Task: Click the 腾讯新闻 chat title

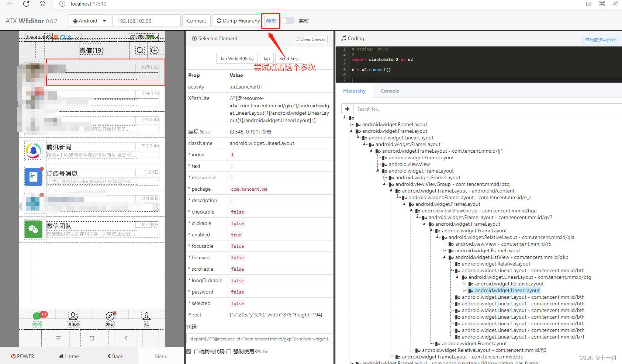Action: (x=59, y=147)
